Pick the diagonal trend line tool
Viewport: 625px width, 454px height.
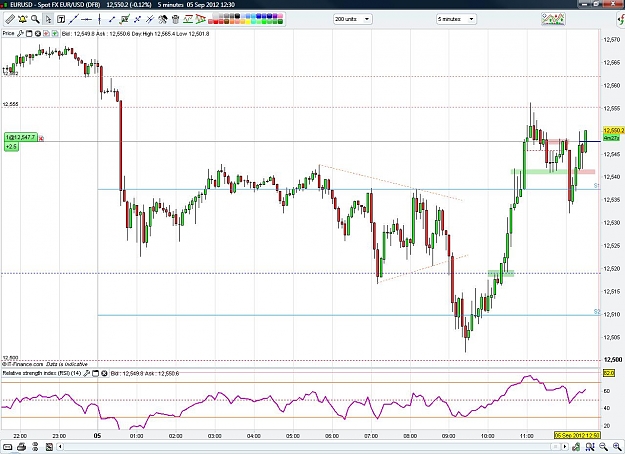74,19
